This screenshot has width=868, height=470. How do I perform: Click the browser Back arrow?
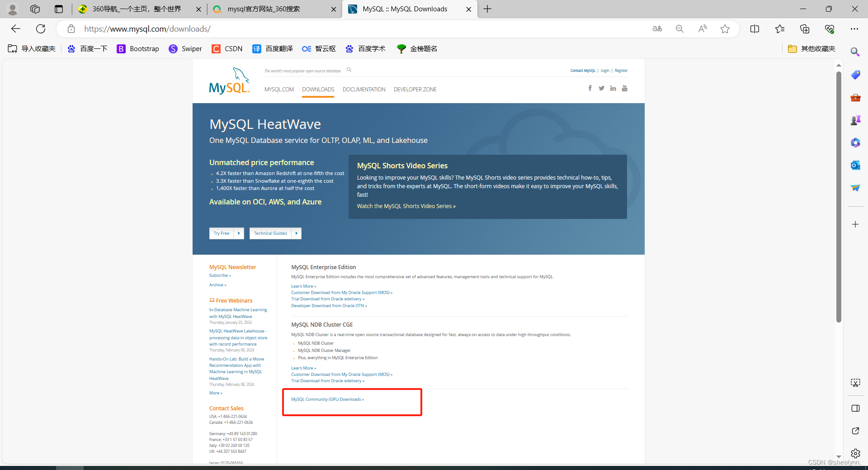(x=16, y=29)
